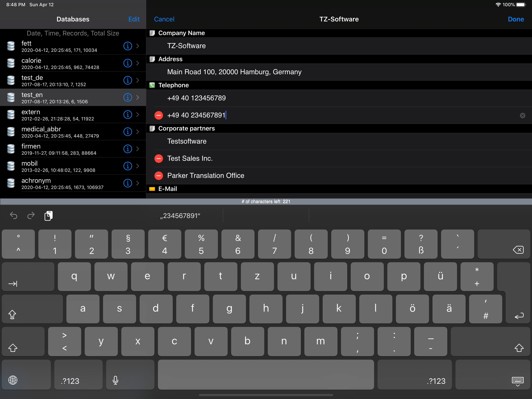Cancel editing the TZ-Software record

164,19
